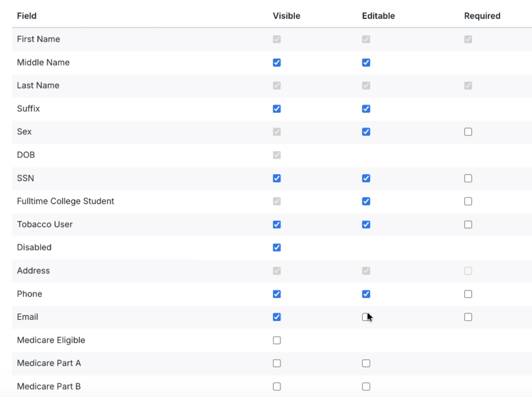Click the Required column header
The height and width of the screenshot is (397, 532).
tap(482, 16)
